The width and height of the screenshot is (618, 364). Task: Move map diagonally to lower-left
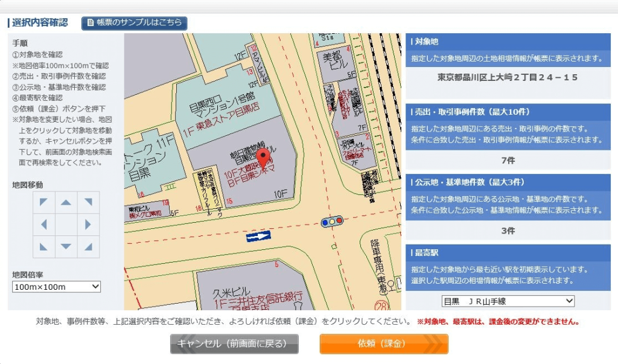(x=44, y=246)
